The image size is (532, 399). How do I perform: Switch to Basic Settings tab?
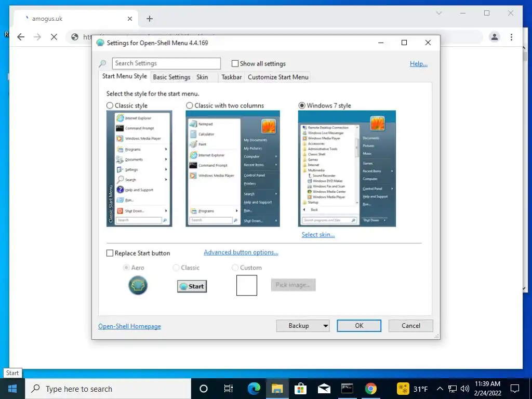pyautogui.click(x=171, y=77)
